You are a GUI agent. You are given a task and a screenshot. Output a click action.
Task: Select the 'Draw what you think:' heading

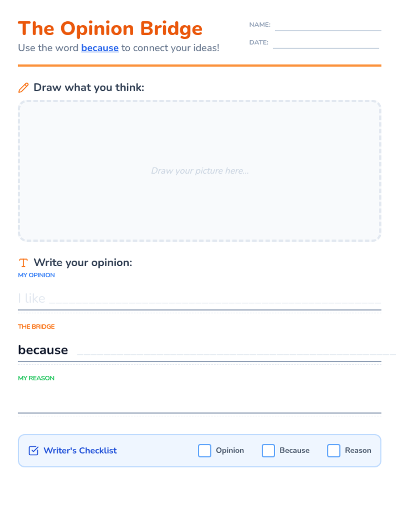[x=89, y=87]
